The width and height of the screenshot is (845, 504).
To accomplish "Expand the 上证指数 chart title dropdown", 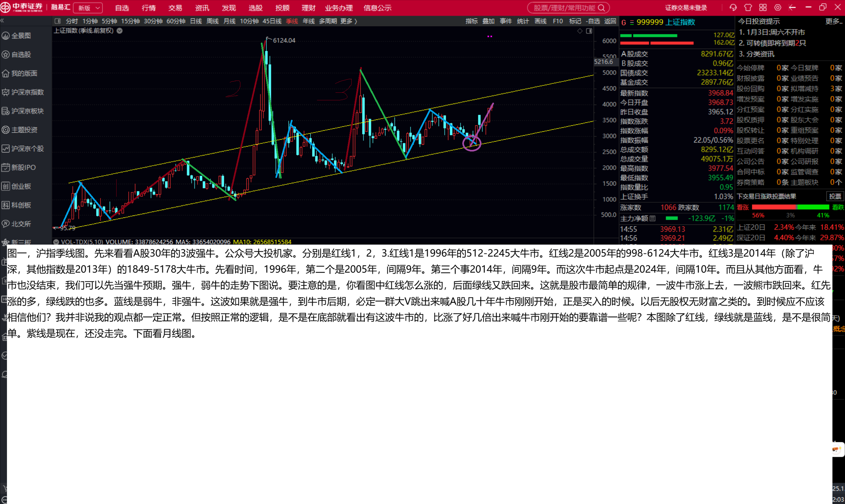I will point(120,31).
